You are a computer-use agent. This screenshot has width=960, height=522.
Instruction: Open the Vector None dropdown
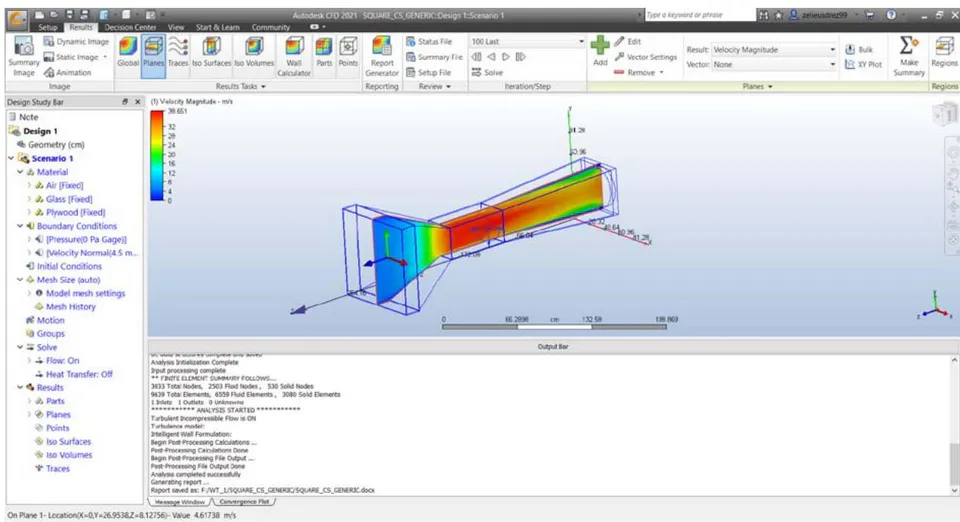pyautogui.click(x=774, y=64)
